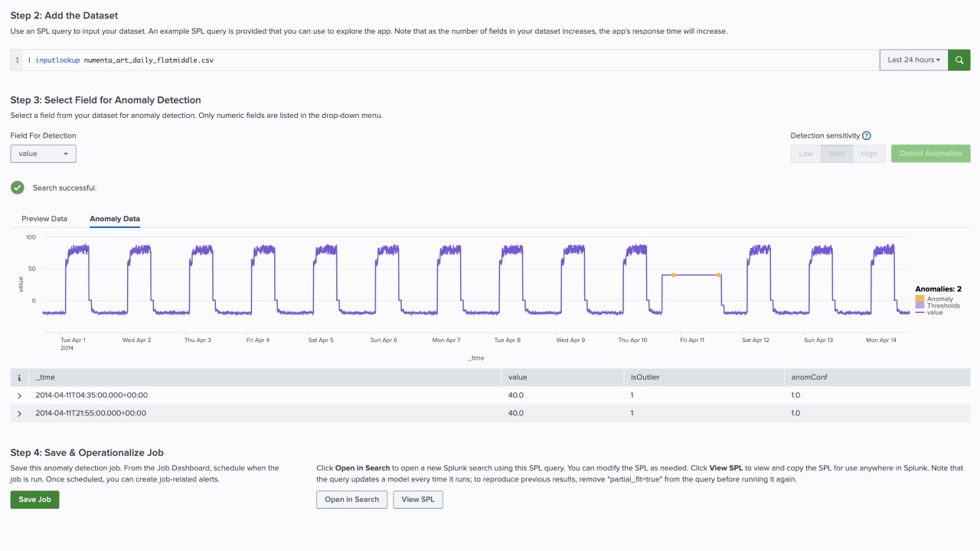
Task: Click into the SPL query input field
Action: [459, 60]
